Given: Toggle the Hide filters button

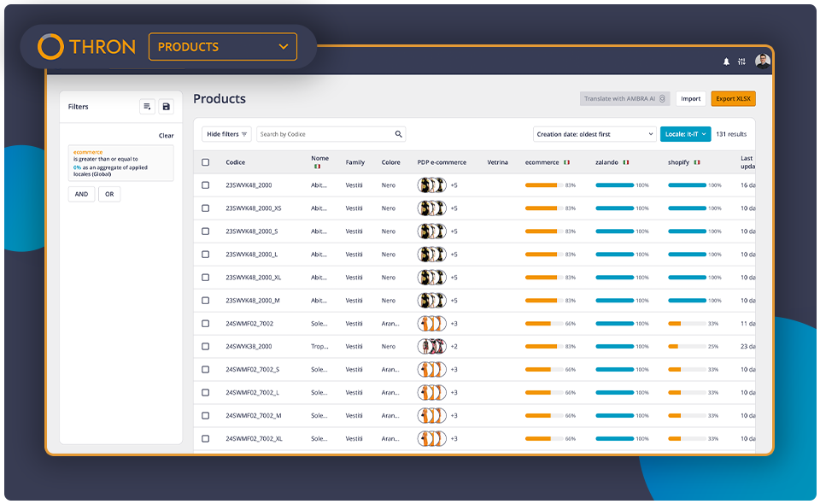Looking at the screenshot, I should (x=226, y=134).
